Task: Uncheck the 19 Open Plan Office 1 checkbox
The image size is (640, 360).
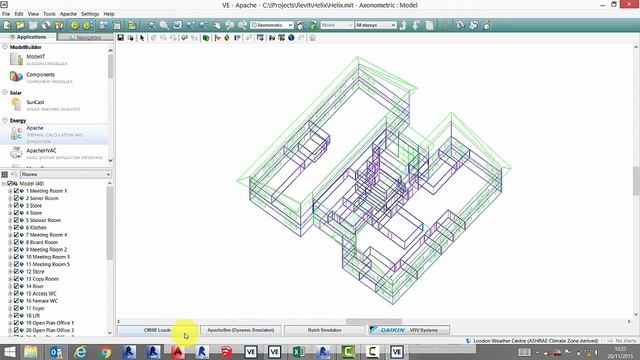Action: coord(17,323)
